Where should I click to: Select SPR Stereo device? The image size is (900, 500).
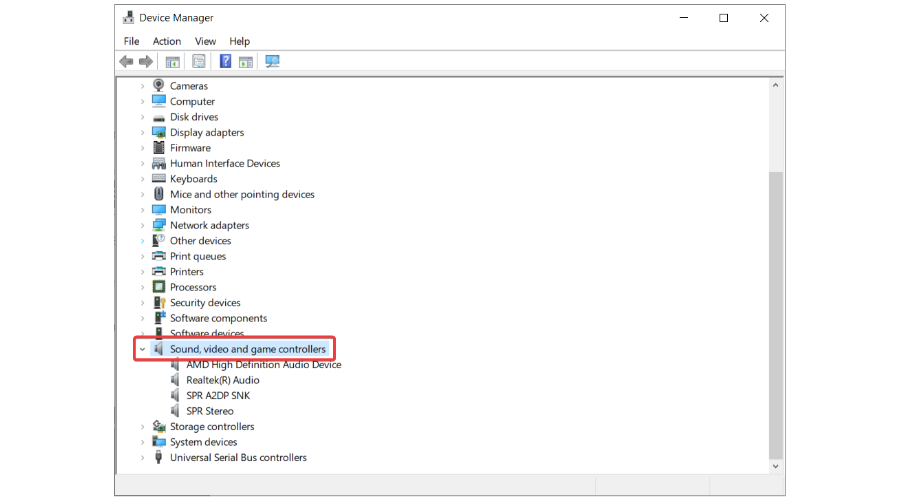tap(210, 411)
